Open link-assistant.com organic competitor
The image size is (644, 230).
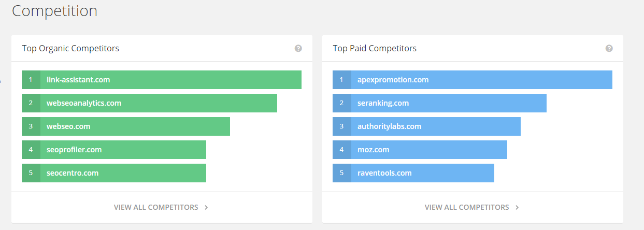click(x=78, y=80)
